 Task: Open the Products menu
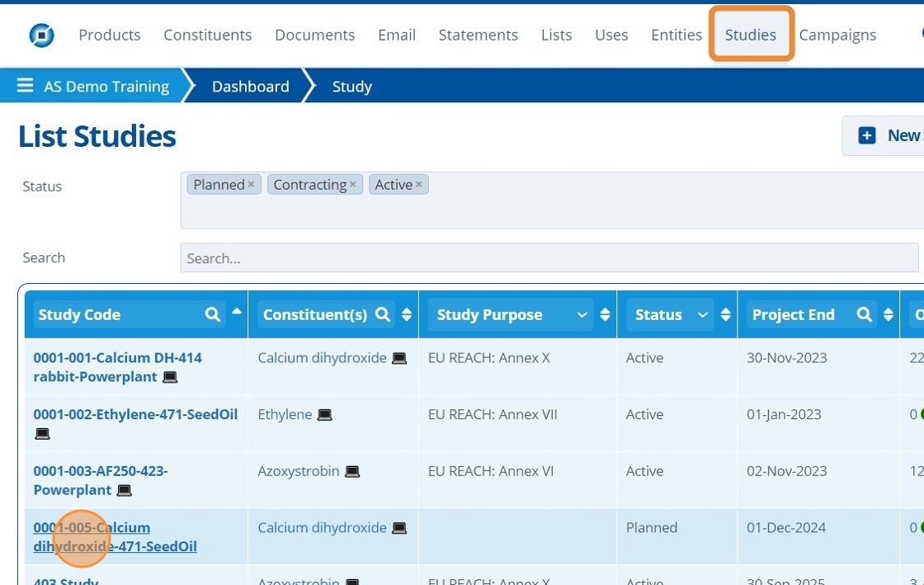pyautogui.click(x=110, y=35)
